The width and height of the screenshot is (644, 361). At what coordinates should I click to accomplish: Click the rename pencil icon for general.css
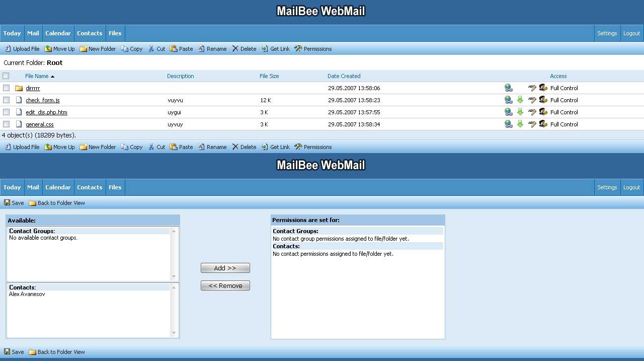[532, 124]
